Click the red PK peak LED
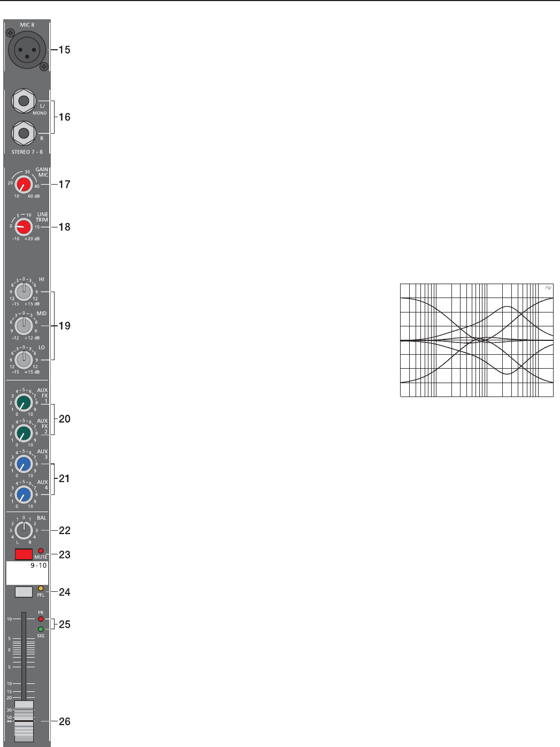560x747 pixels. pyautogui.click(x=41, y=619)
